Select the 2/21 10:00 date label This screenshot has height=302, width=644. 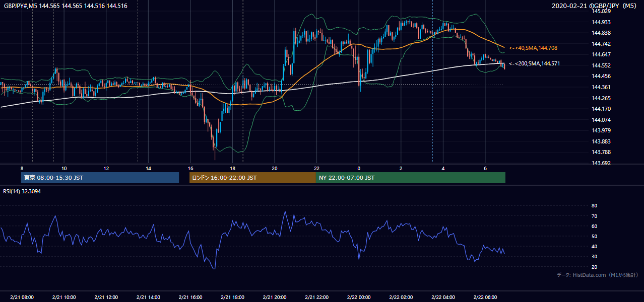64,297
